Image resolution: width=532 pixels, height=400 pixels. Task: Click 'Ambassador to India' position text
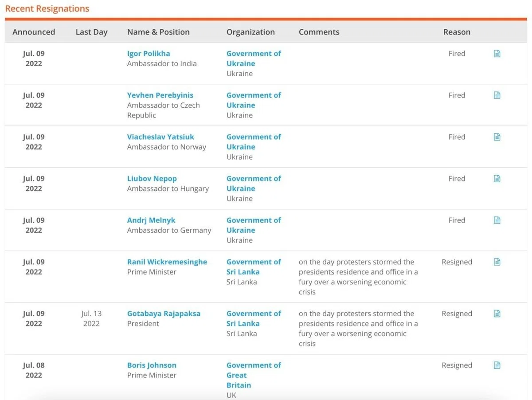click(x=162, y=63)
